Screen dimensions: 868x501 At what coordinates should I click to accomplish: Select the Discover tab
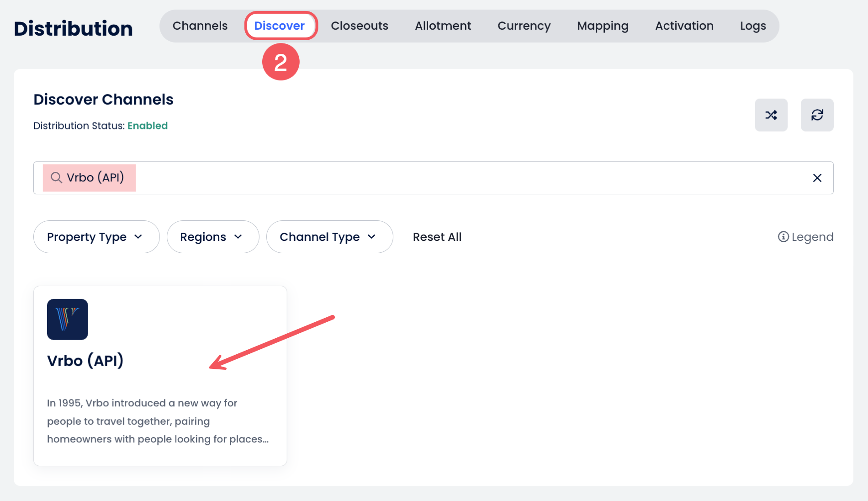click(279, 26)
